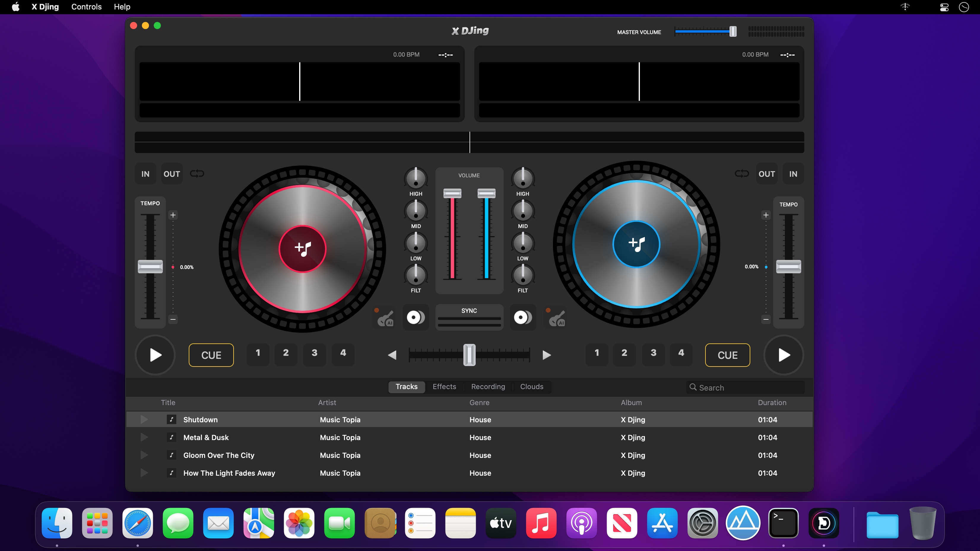Click the right FILT knob
The width and height of the screenshot is (980, 551).
tap(523, 275)
